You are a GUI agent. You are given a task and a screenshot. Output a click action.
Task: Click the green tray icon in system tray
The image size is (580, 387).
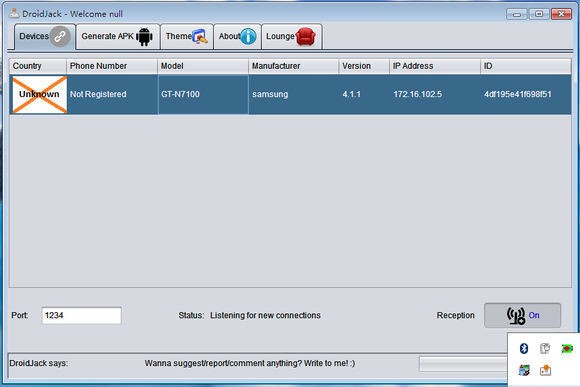[567, 348]
